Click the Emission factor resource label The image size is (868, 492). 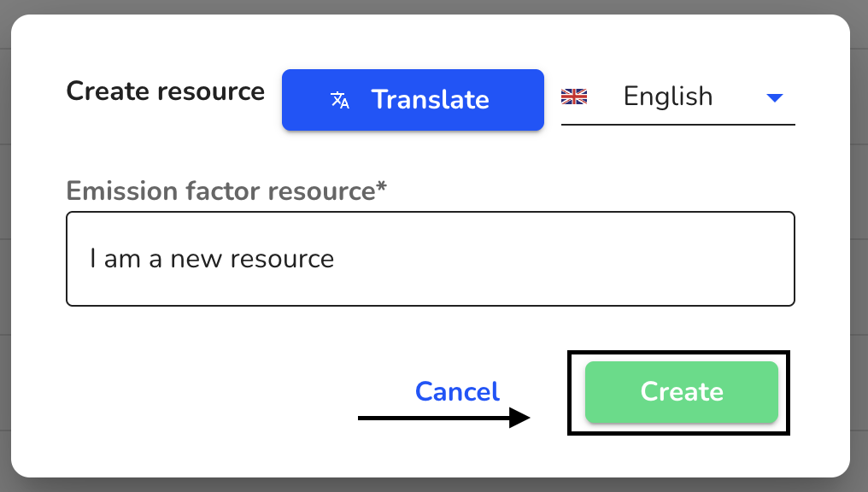coord(226,191)
